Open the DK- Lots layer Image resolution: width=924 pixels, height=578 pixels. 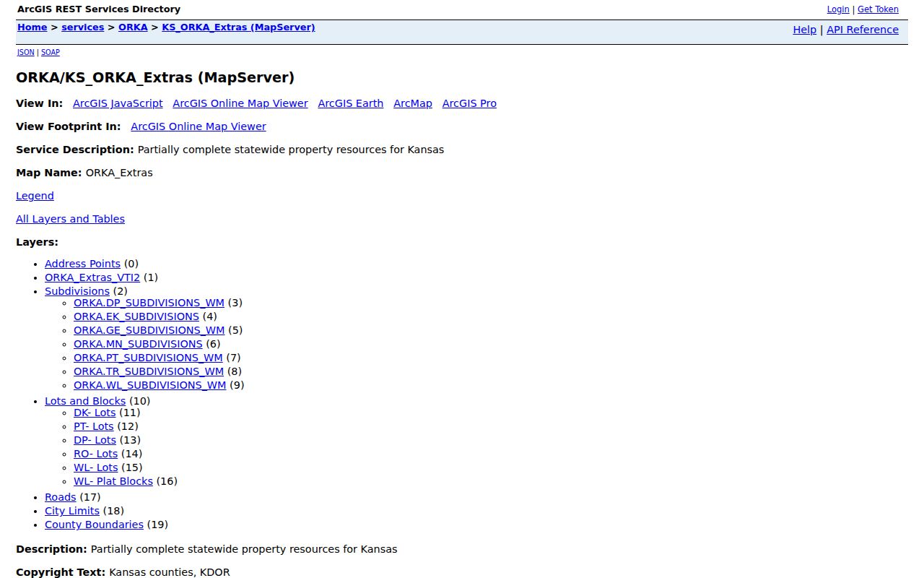point(95,413)
